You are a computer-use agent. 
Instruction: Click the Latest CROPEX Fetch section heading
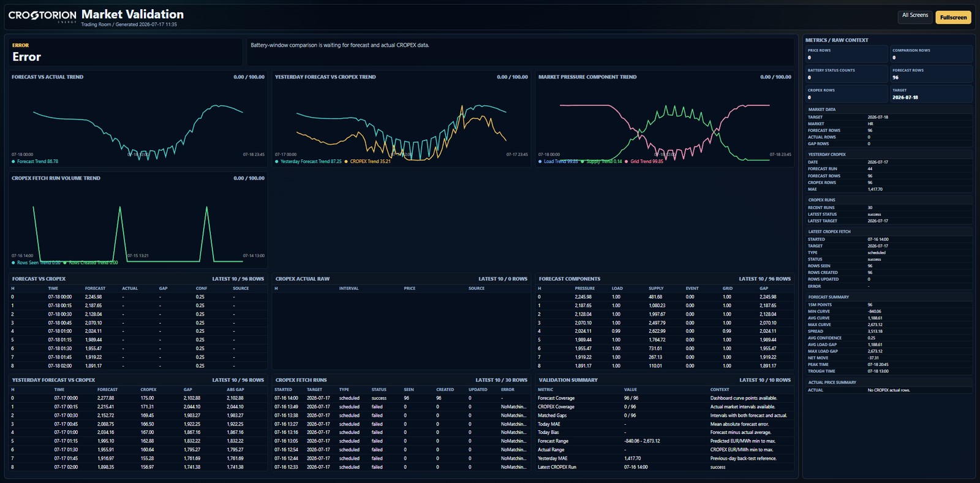(829, 232)
